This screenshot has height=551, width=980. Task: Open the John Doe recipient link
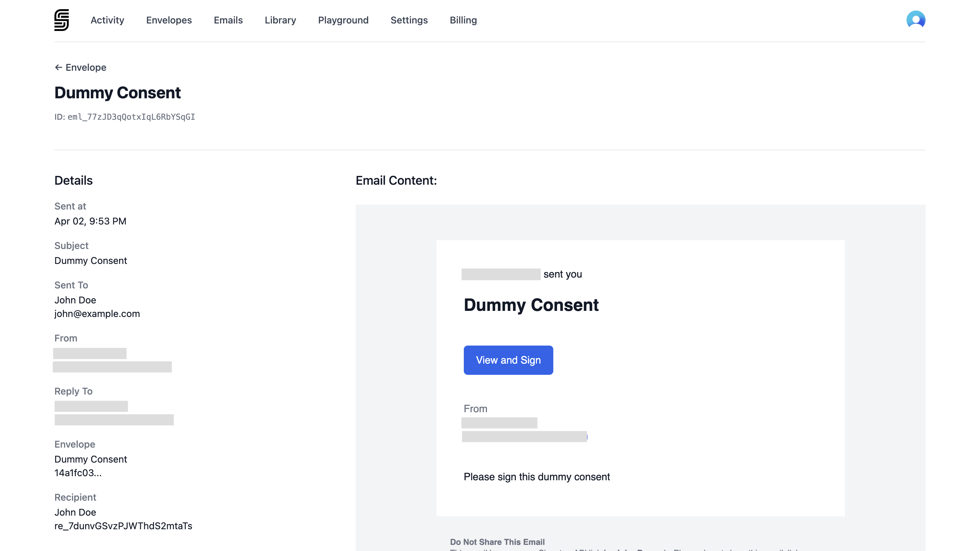(75, 512)
